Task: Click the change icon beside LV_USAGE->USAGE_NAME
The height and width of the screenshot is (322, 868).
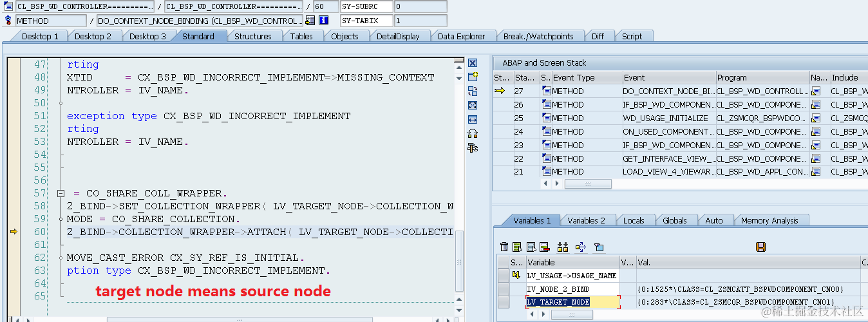Action: tap(516, 275)
